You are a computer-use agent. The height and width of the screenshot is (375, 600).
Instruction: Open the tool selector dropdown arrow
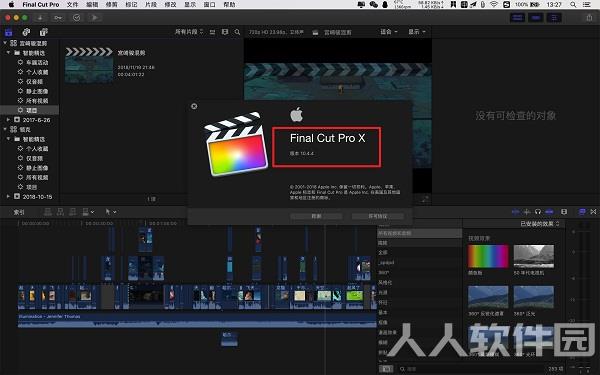pyautogui.click(x=115, y=212)
